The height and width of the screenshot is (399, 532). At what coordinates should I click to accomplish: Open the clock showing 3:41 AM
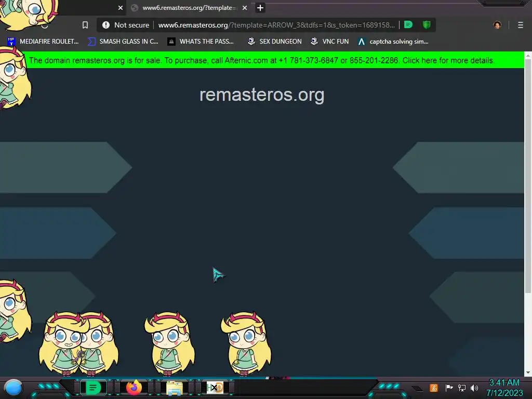504,388
